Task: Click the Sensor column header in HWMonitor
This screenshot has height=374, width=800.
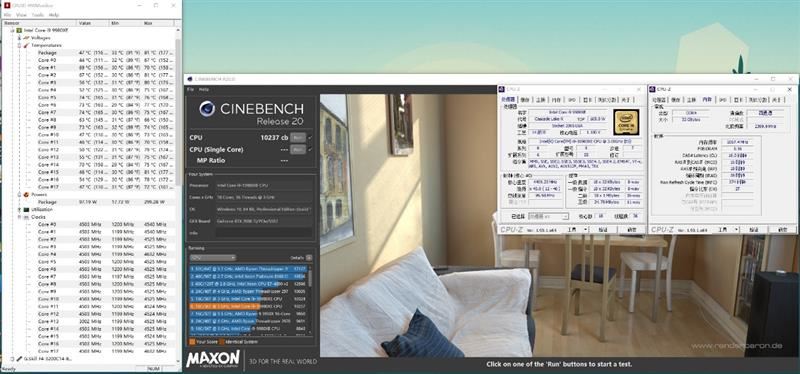Action: [39, 23]
